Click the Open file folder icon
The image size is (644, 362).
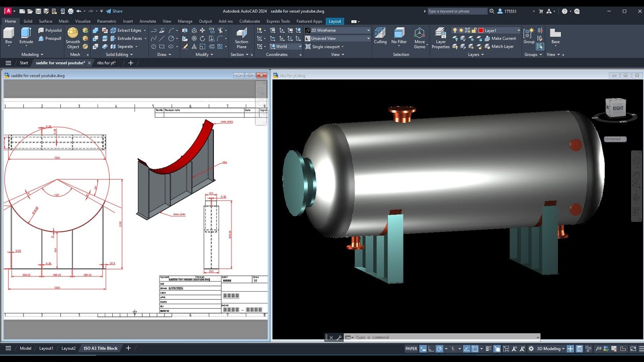(30, 11)
